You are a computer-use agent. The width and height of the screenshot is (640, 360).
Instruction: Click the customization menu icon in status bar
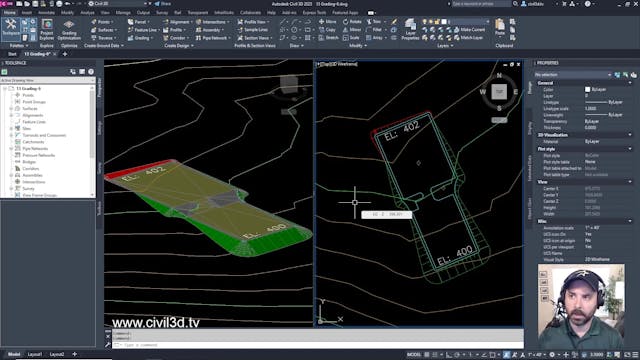(x=635, y=355)
